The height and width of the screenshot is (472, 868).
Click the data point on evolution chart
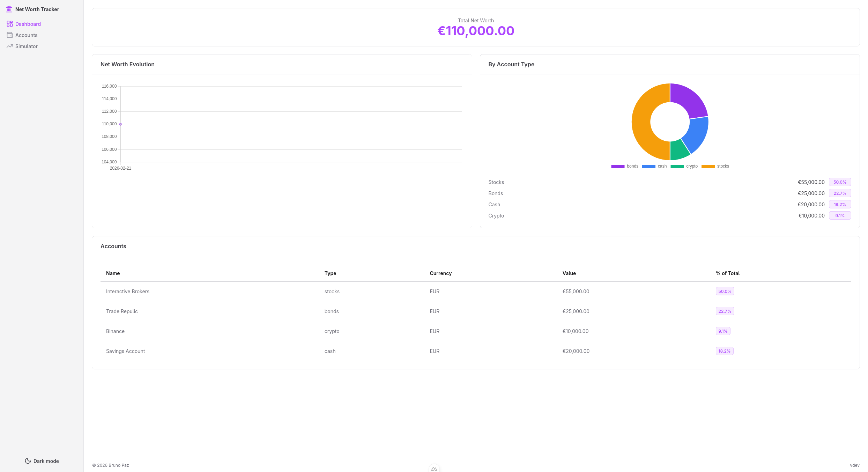click(120, 124)
